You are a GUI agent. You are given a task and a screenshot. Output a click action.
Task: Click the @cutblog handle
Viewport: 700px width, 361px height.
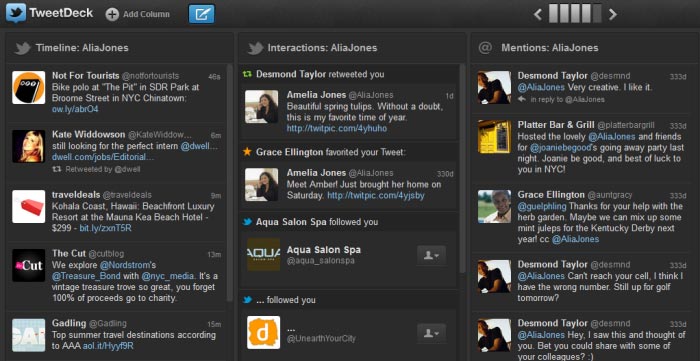(x=105, y=253)
